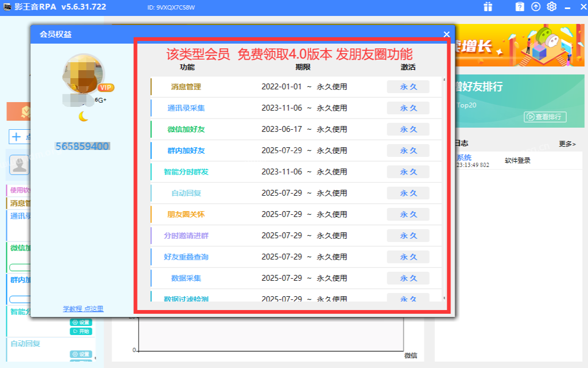This screenshot has height=368, width=588.
Task: Click the 功能 column header
Action: [x=187, y=67]
